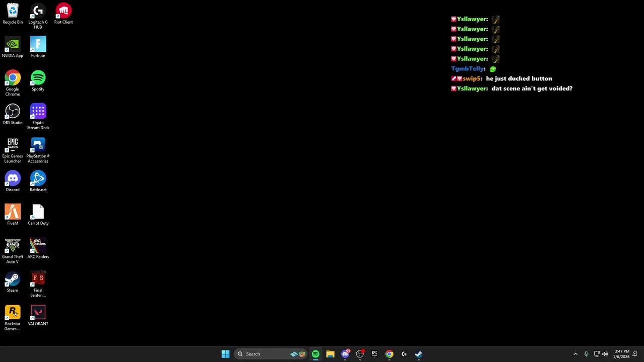Select the Discord desktop shortcut
This screenshot has width=644, height=362.
click(x=13, y=182)
